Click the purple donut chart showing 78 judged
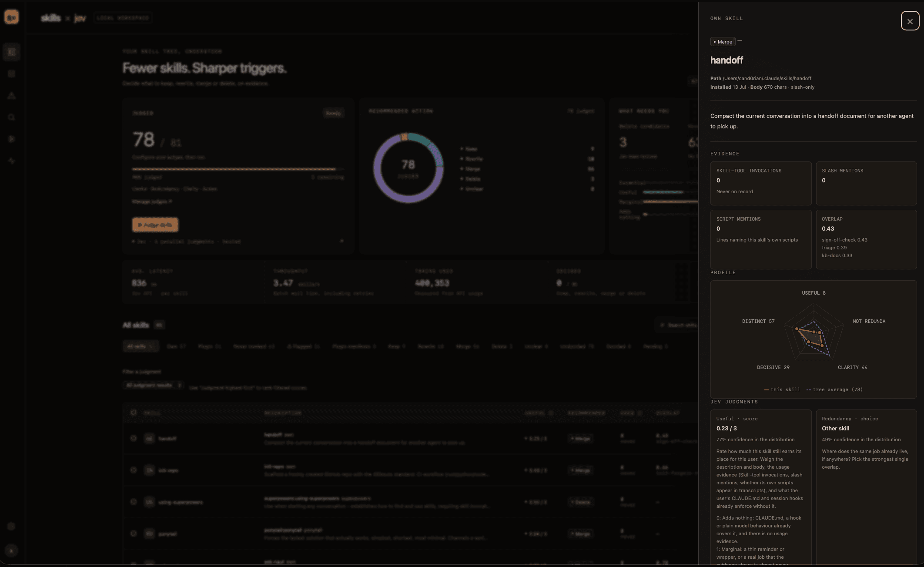 click(x=408, y=168)
